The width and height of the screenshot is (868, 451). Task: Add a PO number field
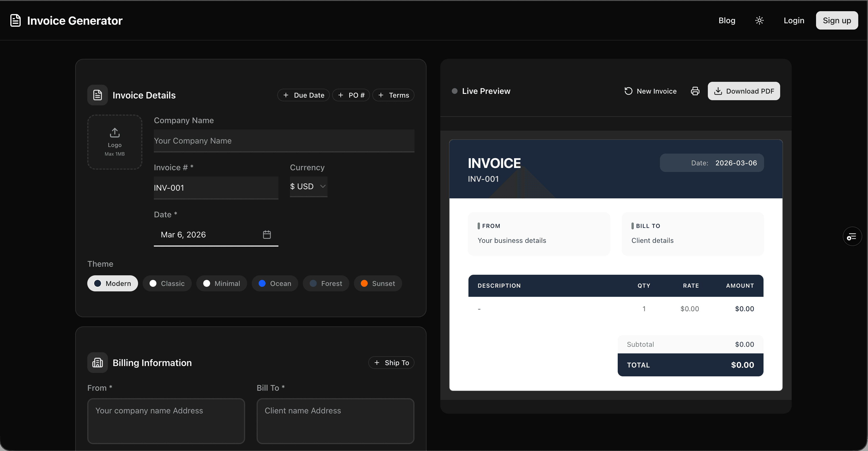(351, 95)
